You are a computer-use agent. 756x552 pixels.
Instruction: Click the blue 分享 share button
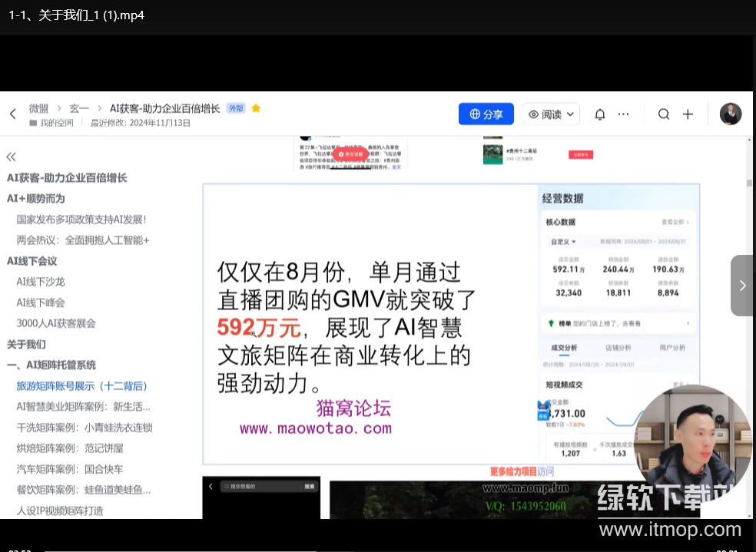pos(486,114)
